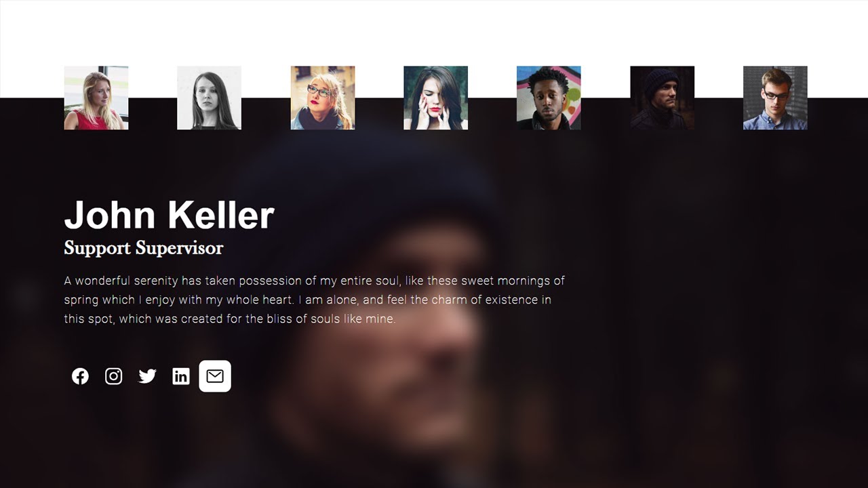Choose the young man with glasses thumbnail
This screenshot has width=868, height=488.
(775, 98)
